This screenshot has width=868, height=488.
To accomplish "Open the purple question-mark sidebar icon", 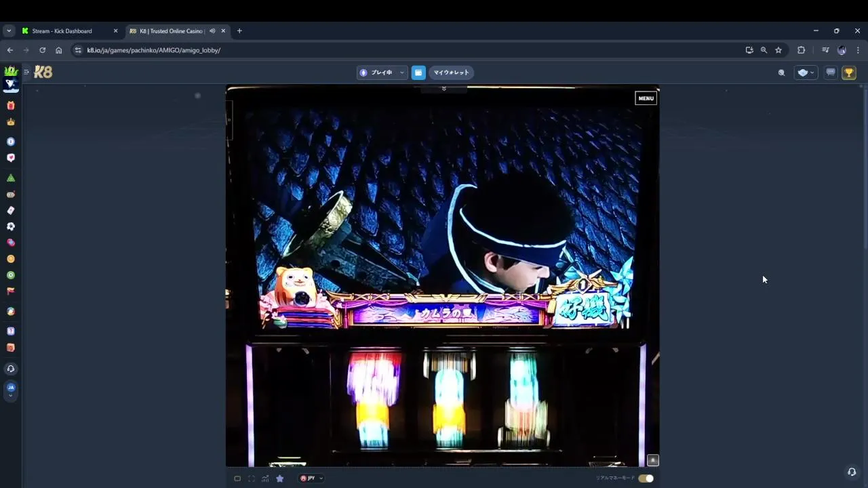I will click(x=11, y=331).
